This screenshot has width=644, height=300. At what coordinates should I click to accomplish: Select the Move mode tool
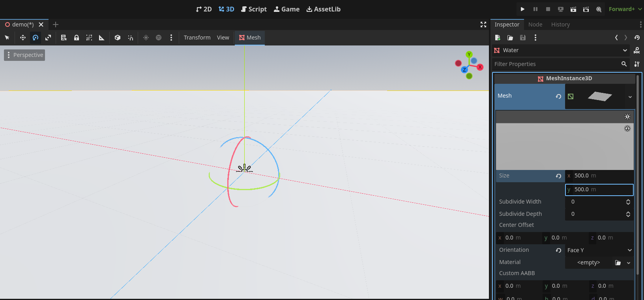tap(23, 38)
